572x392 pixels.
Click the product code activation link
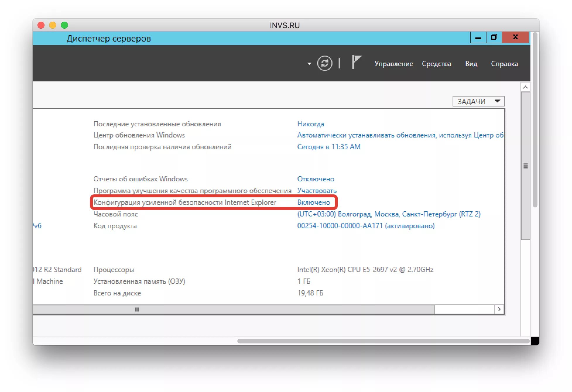tap(366, 226)
